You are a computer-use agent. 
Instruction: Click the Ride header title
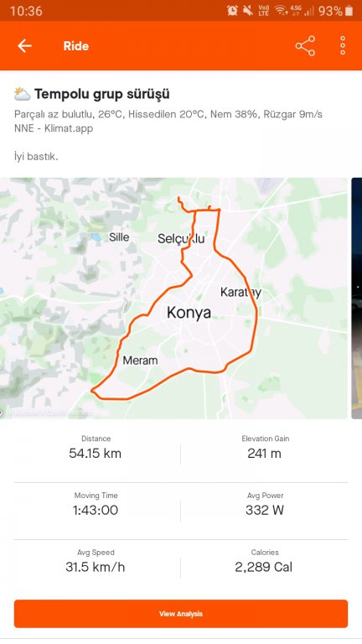point(76,46)
